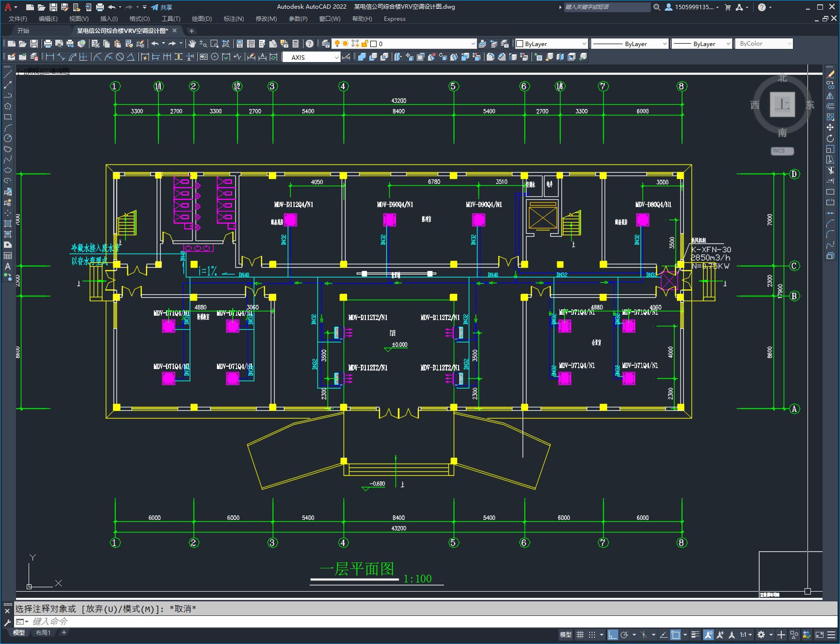
Task: Switch to the 布局1 layout tab
Action: pyautogui.click(x=43, y=632)
